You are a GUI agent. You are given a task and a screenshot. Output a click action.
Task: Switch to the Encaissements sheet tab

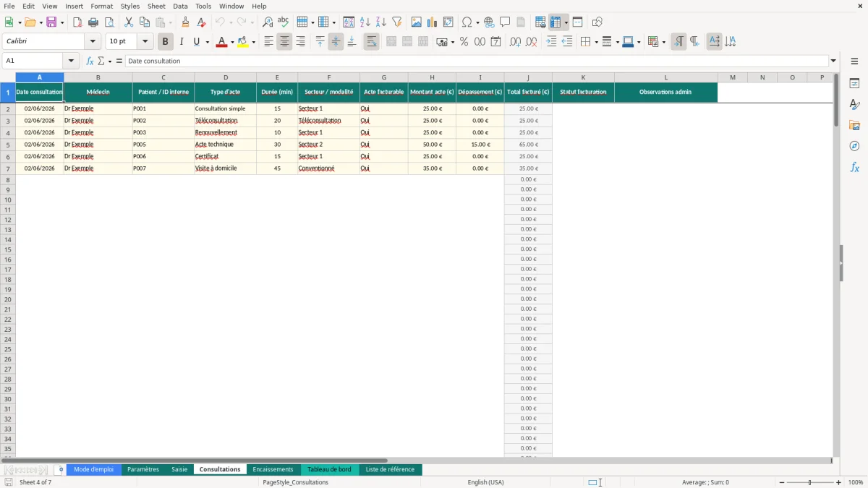pos(273,469)
